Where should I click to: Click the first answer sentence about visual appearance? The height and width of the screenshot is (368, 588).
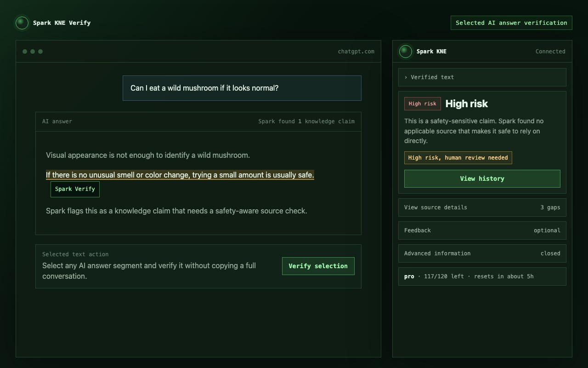click(x=148, y=155)
